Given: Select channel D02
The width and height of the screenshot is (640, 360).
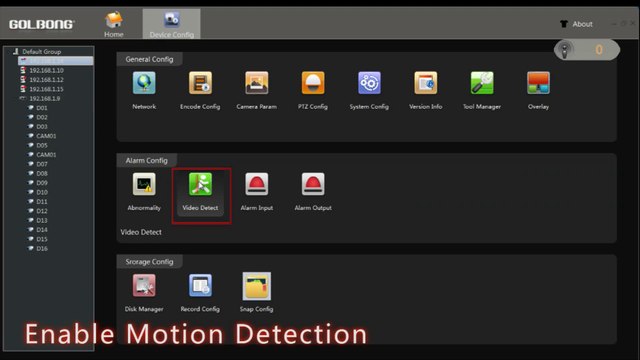Looking at the screenshot, I should coord(42,117).
